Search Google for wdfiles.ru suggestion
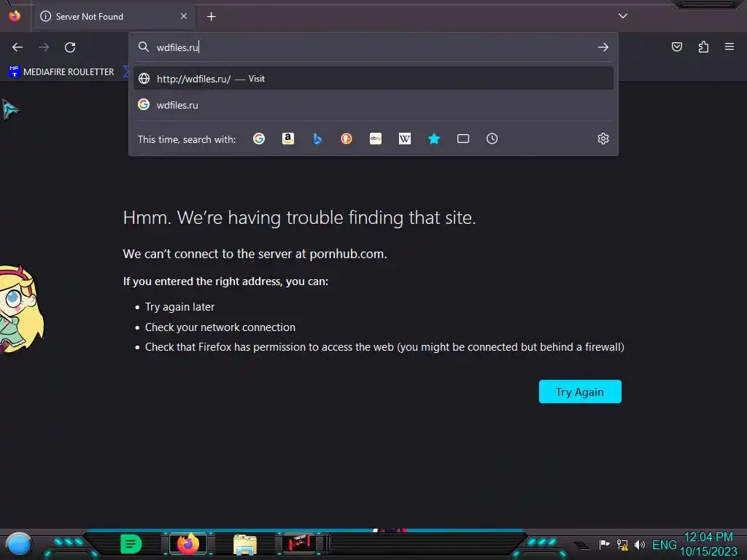Screen dimensions: 747x560 click(x=373, y=105)
